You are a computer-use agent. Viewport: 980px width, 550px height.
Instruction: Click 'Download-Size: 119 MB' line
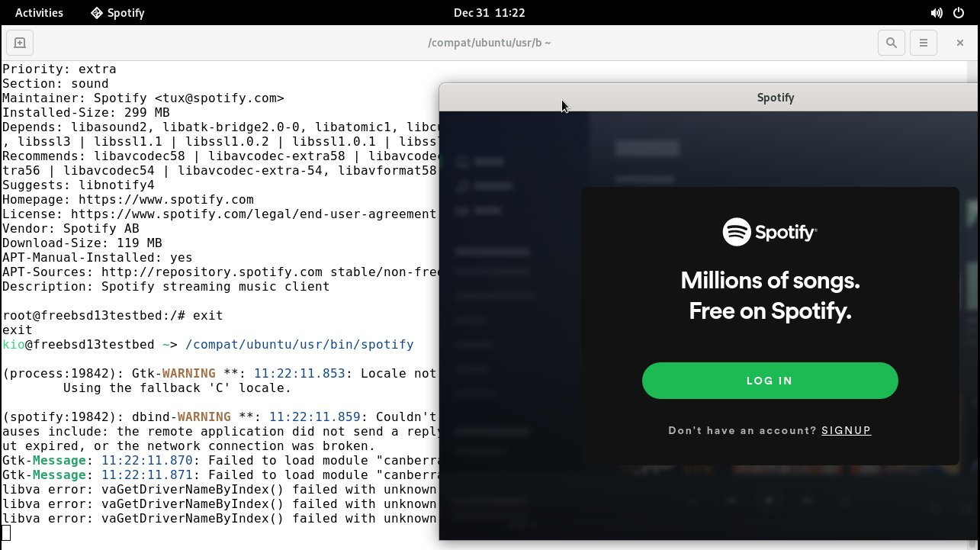coord(82,243)
